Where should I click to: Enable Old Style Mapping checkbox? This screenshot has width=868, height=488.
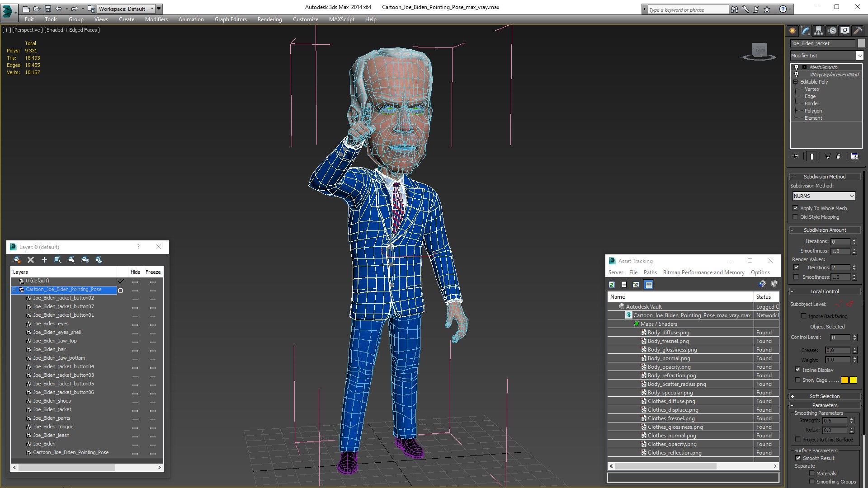coord(796,217)
